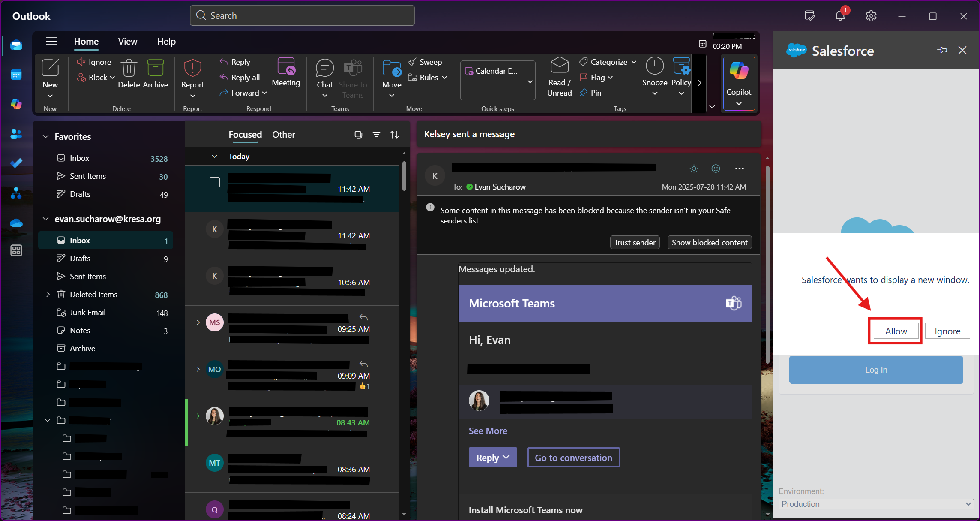This screenshot has height=521, width=980.
Task: Open the More apps grid icon
Action: pos(16,250)
